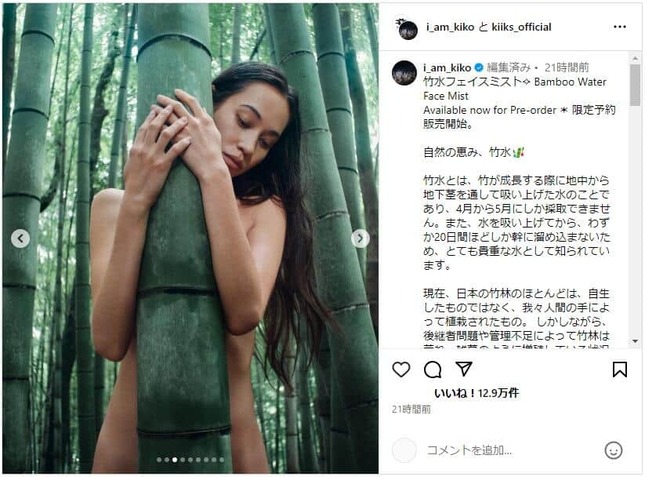Open the three-dot more options menu
Viewport: 645px width, 477px height.
[x=619, y=27]
